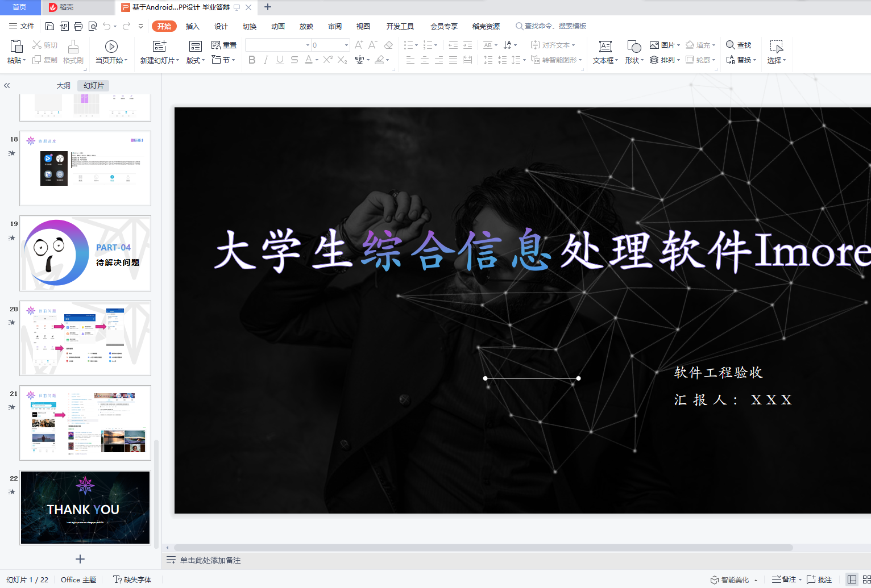The height and width of the screenshot is (588, 871).
Task: Open the Review (审阅) ribbon tab
Action: click(x=335, y=26)
